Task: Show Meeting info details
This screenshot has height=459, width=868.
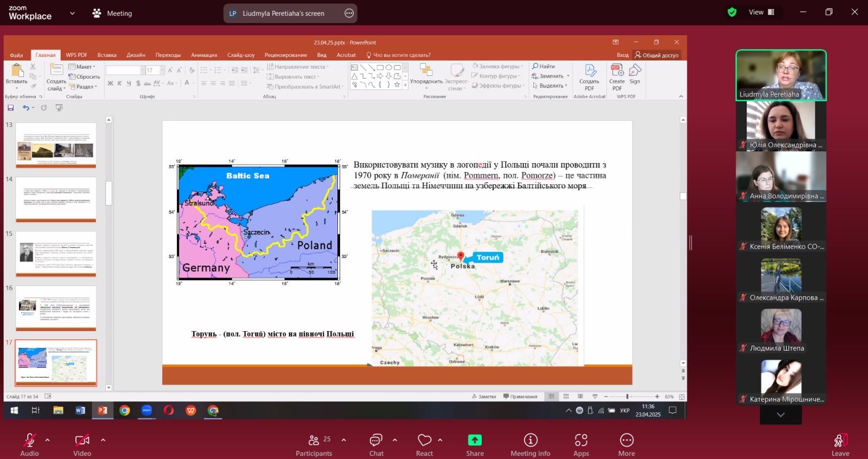Action: 530,441
